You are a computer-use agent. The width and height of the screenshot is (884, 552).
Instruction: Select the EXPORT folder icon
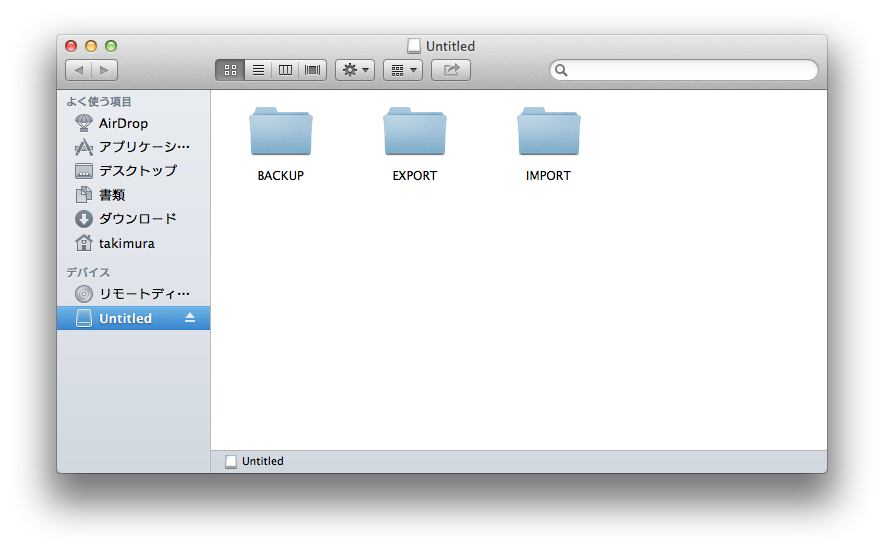pyautogui.click(x=415, y=131)
